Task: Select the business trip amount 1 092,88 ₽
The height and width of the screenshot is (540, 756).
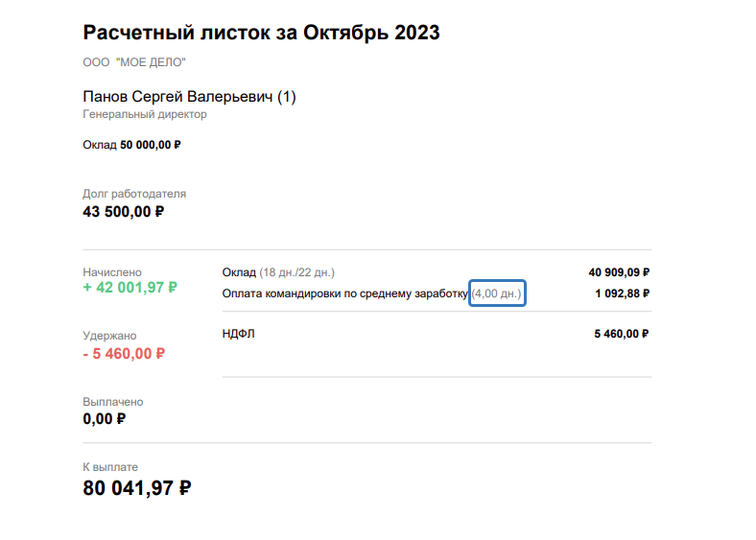Action: 623,293
